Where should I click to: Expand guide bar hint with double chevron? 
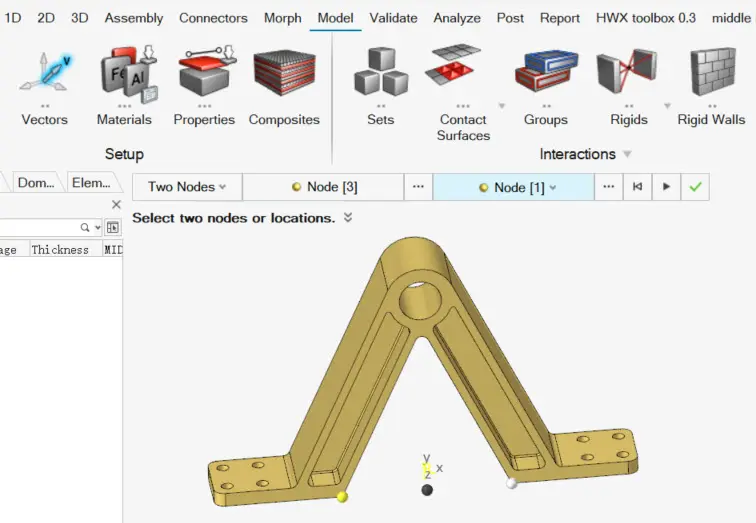pos(348,218)
